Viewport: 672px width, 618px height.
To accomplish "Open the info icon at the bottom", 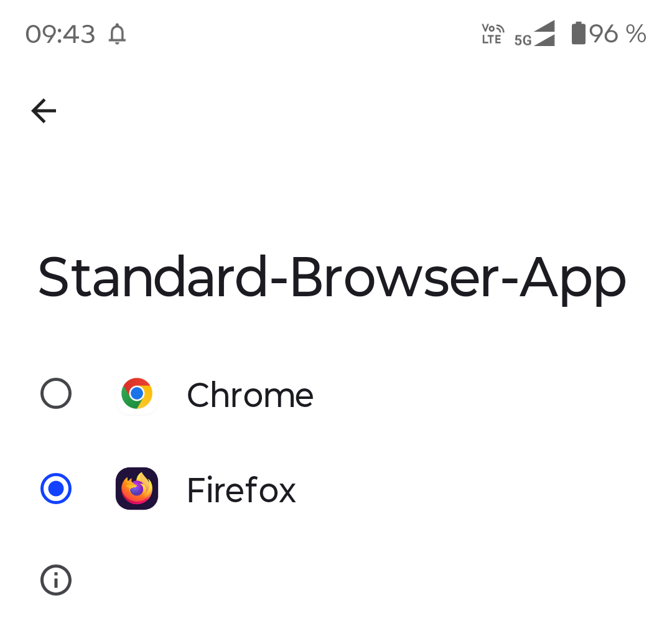I will (55, 580).
